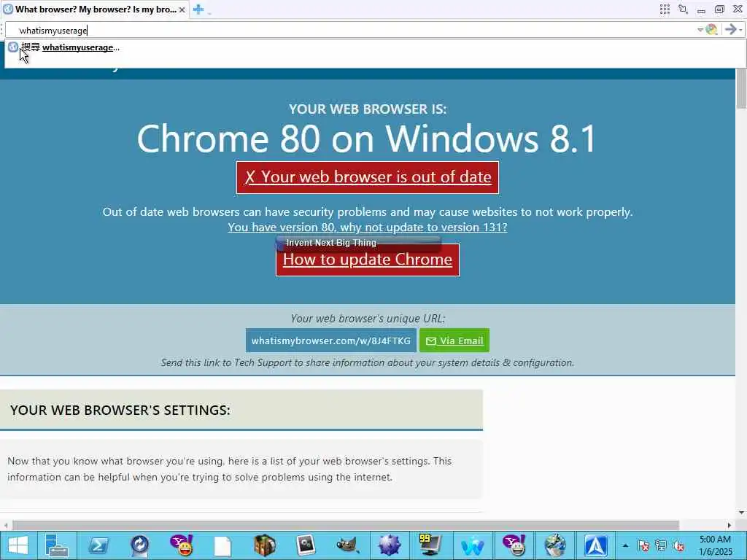The image size is (747, 560).
Task: Click the network status tray icon
Action: click(x=661, y=545)
